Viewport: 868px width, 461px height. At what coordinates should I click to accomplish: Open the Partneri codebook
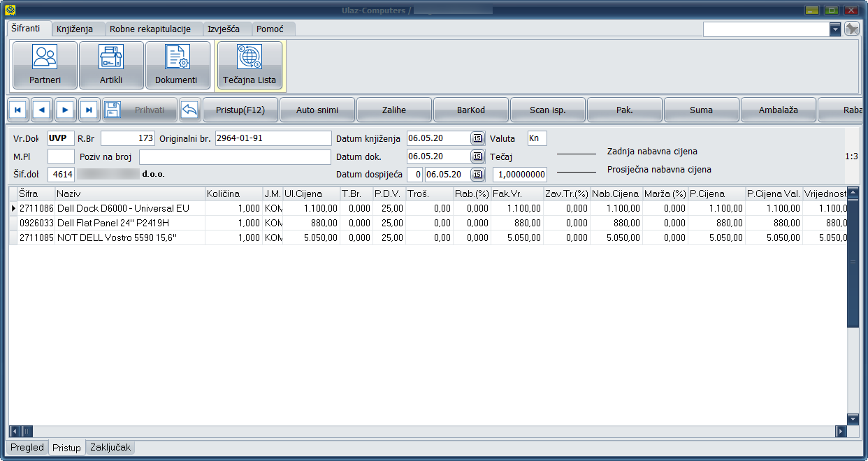coord(45,65)
